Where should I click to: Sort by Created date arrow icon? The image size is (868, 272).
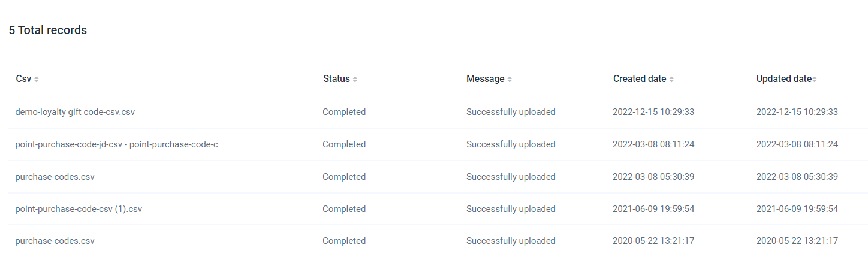click(671, 79)
